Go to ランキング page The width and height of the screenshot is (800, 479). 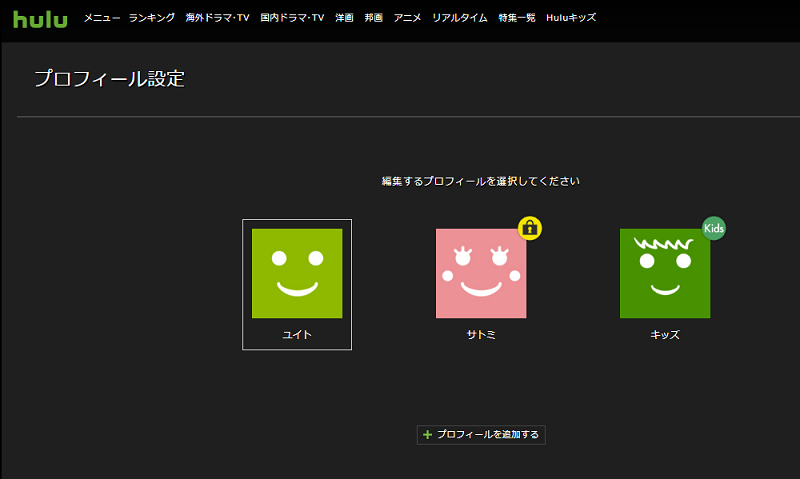click(x=152, y=18)
